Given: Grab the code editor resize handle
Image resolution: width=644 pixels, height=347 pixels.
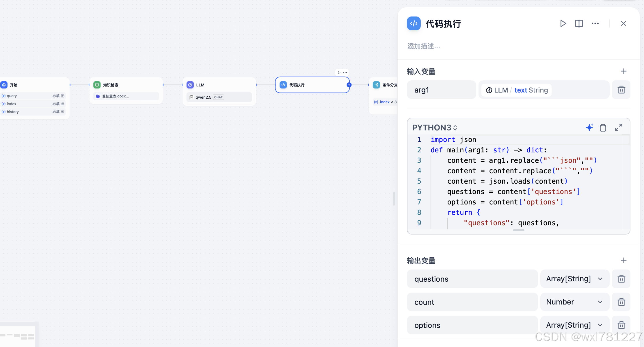Looking at the screenshot, I should coord(518,230).
